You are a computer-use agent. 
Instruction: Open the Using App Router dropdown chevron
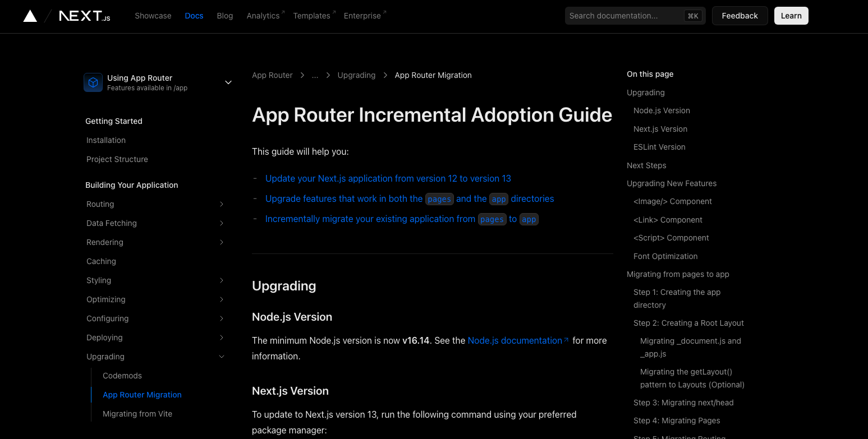point(228,82)
